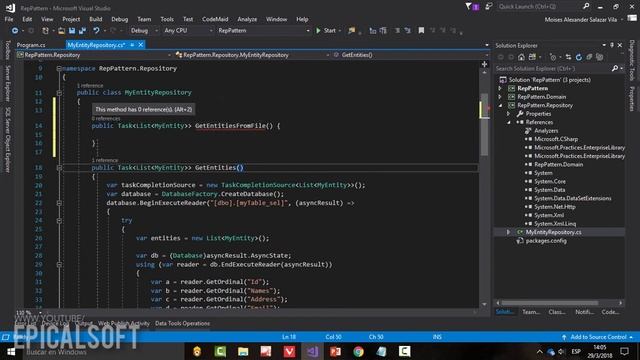The image size is (640, 360).
Task: Click Add to Source Control in status bar
Action: tap(598, 337)
